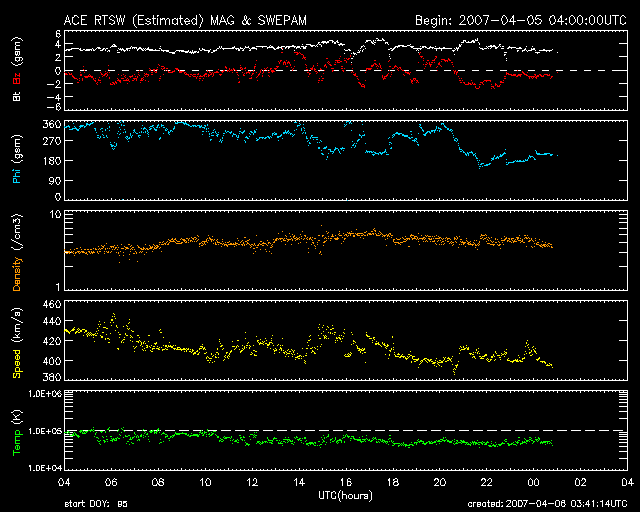Click the "16" hour tick label
This screenshot has width=640, height=512.
click(x=346, y=482)
